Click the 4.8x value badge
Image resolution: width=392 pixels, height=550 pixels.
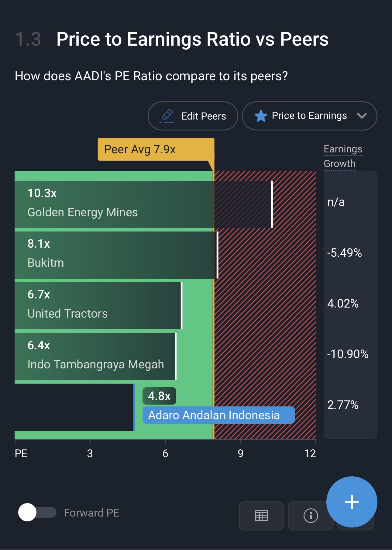point(159,396)
